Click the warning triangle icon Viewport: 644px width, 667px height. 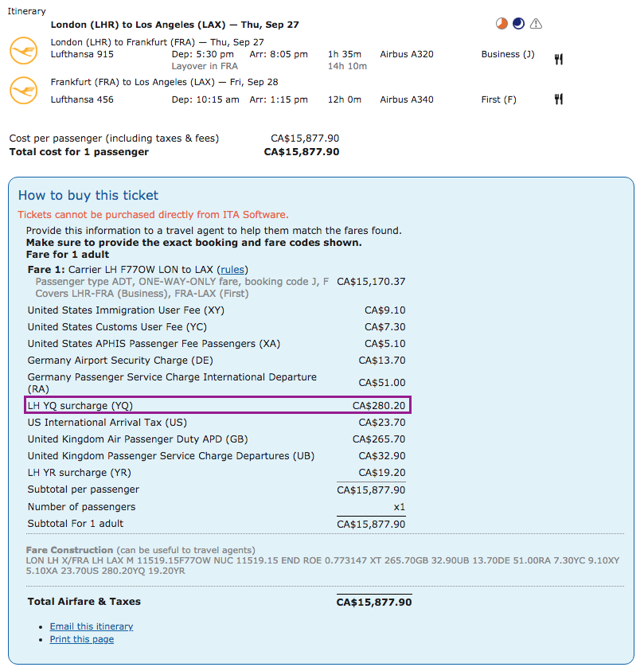pyautogui.click(x=536, y=24)
